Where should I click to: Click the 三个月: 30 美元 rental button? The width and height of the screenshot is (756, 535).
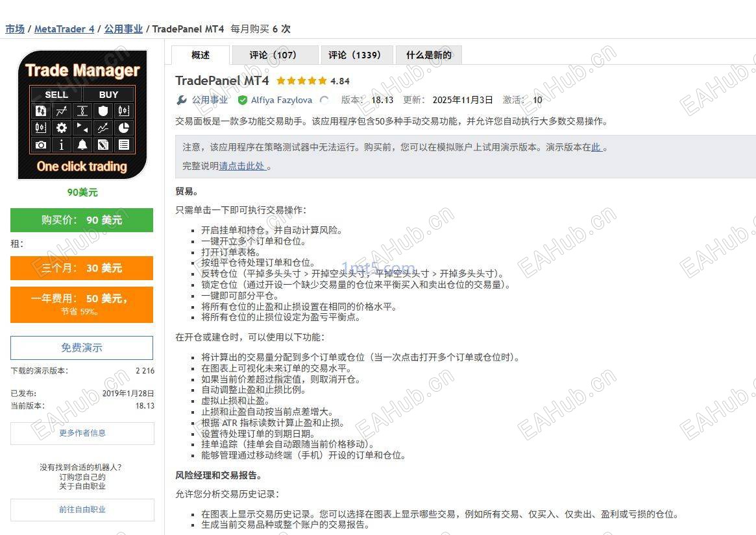[82, 268]
